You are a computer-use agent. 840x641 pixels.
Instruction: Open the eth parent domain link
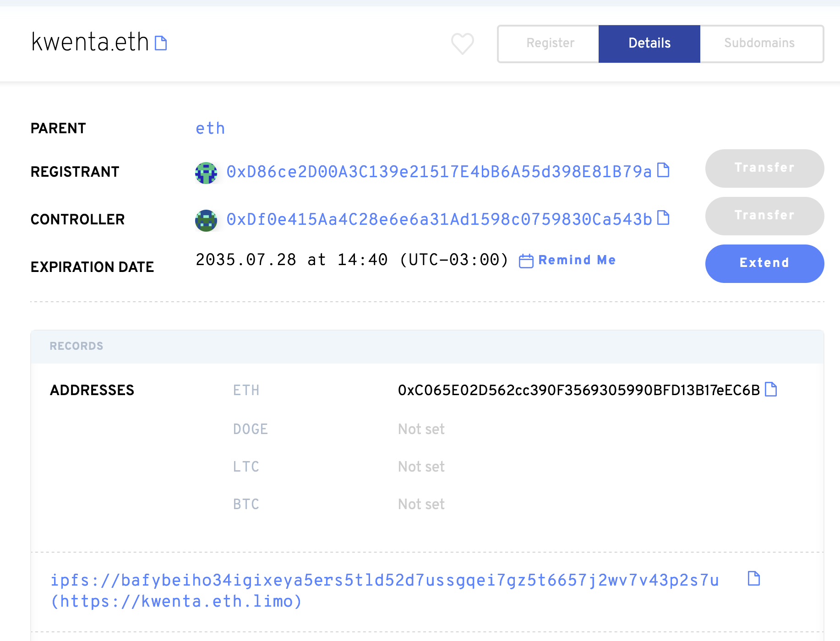(x=210, y=129)
